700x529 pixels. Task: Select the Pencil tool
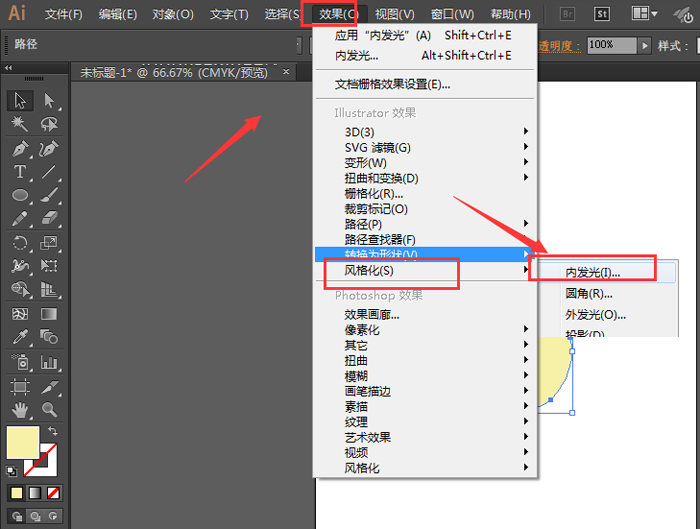tap(20, 218)
